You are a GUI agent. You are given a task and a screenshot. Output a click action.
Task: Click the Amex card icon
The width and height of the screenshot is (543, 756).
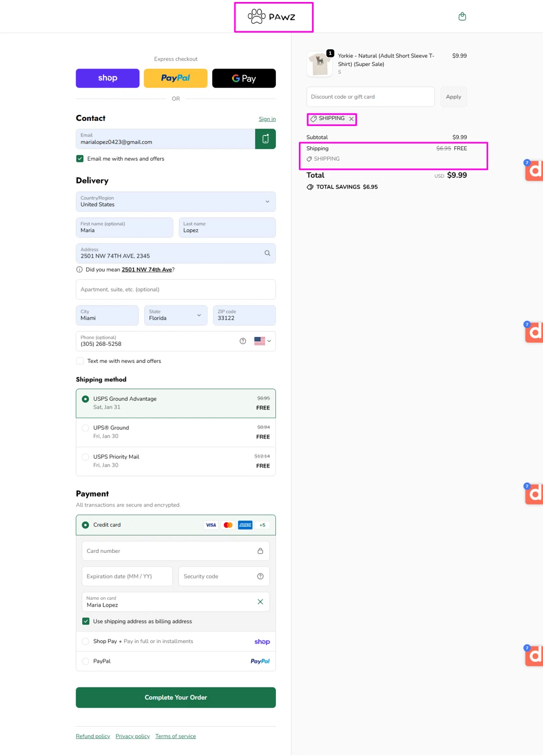[x=245, y=525]
